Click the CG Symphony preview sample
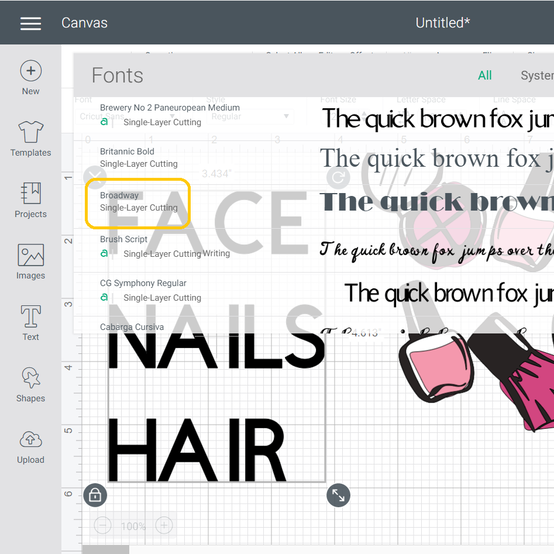 pos(449,293)
